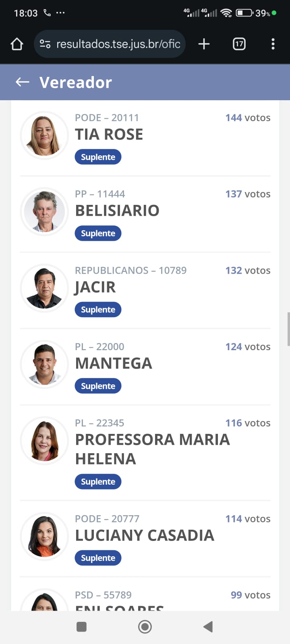Open LUCIANY CASADIA candidate entry
This screenshot has width=290, height=644.
[x=145, y=535]
